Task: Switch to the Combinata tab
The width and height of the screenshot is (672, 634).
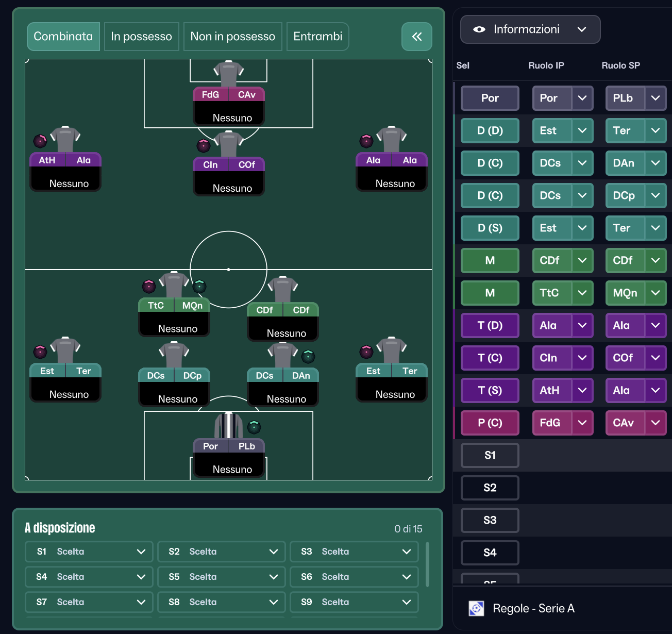Action: click(x=63, y=37)
